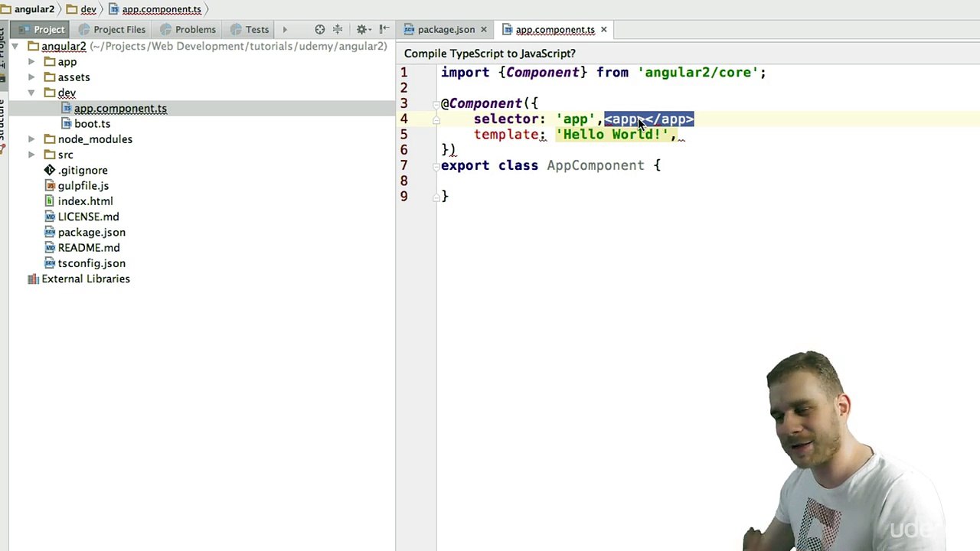Expand the assets folder arrow

click(x=31, y=77)
